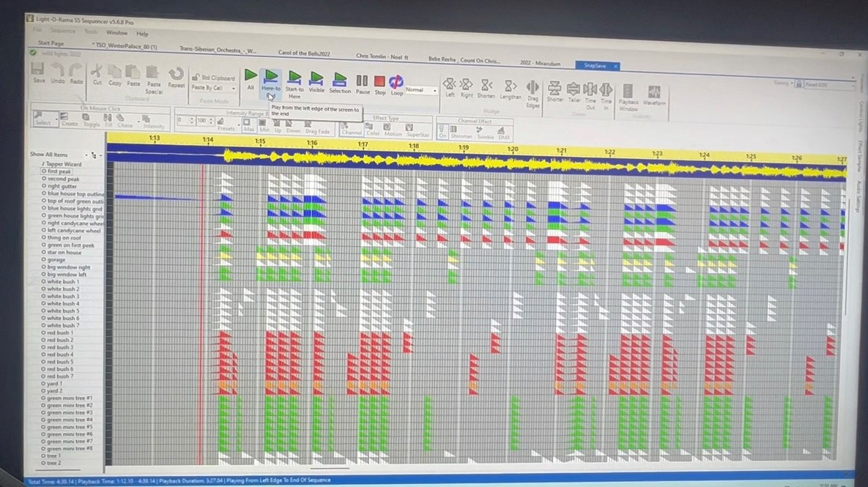Enable Drag Edges tool
This screenshot has height=487, width=868.
click(x=533, y=94)
